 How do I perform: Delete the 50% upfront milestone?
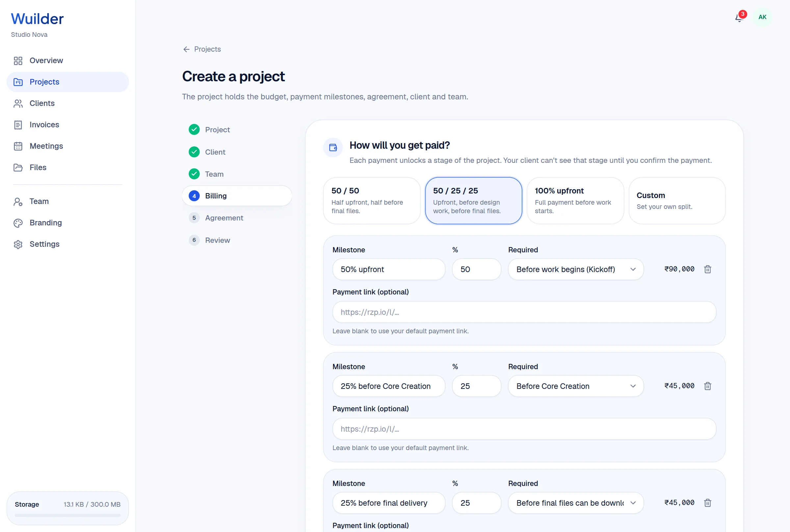707,269
